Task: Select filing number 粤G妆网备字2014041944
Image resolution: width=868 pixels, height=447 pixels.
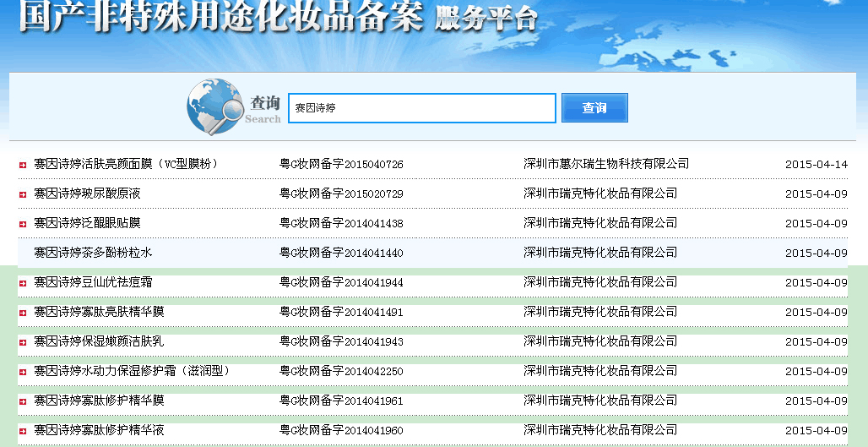Action: 342,282
